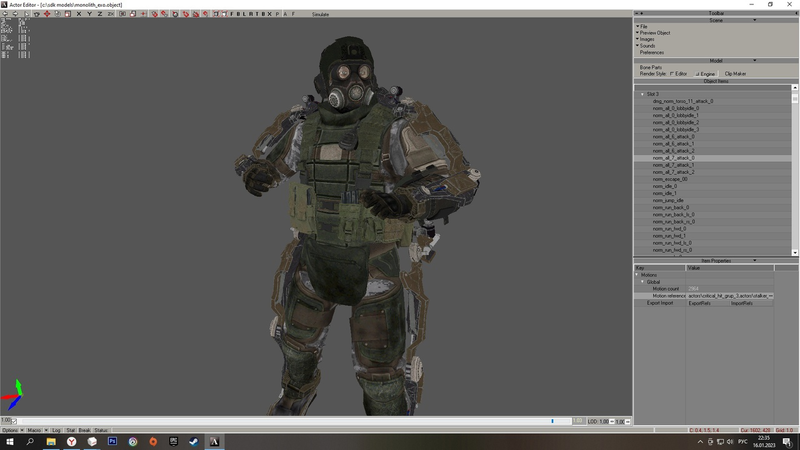Select the Scale tool icon before the X axis
The image size is (800, 450).
[68, 14]
